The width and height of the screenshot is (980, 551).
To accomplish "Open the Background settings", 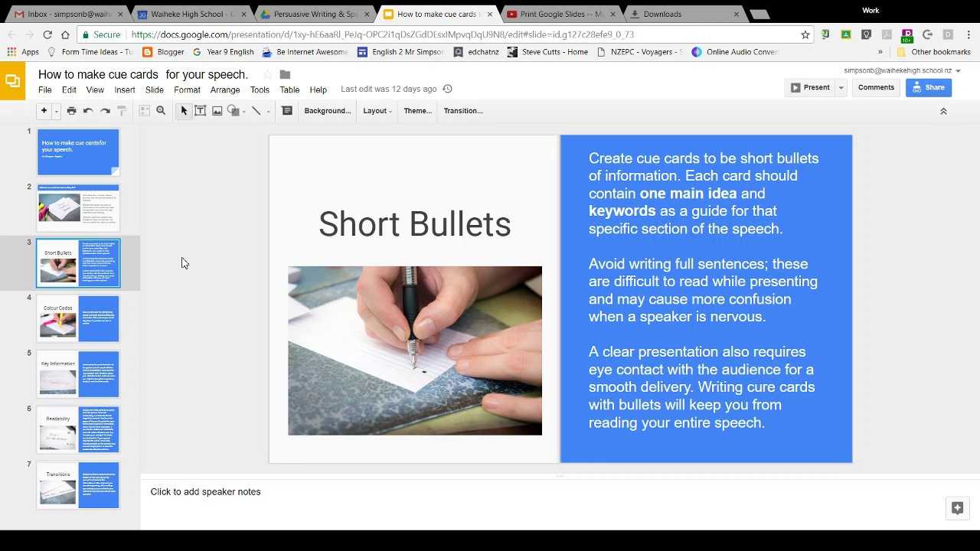I will 327,110.
